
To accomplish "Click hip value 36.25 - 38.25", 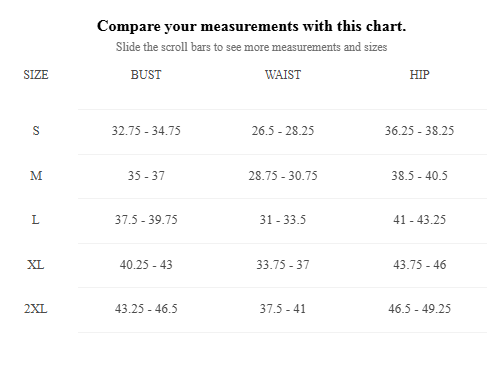I will point(419,130).
